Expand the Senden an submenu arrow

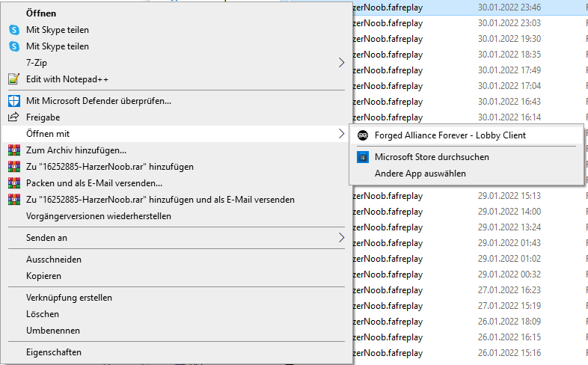point(341,238)
